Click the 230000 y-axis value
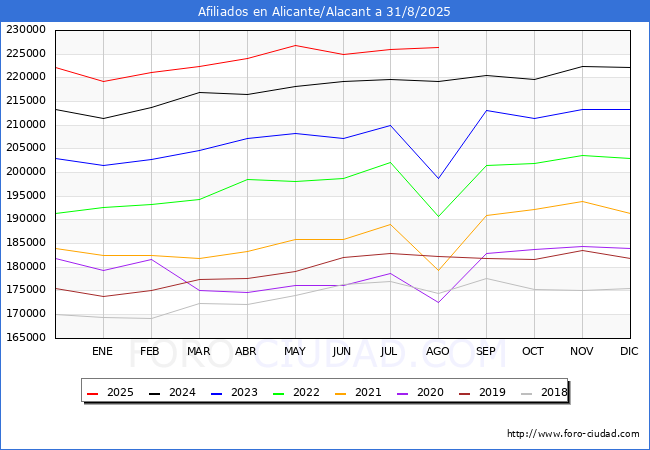 tap(26, 30)
